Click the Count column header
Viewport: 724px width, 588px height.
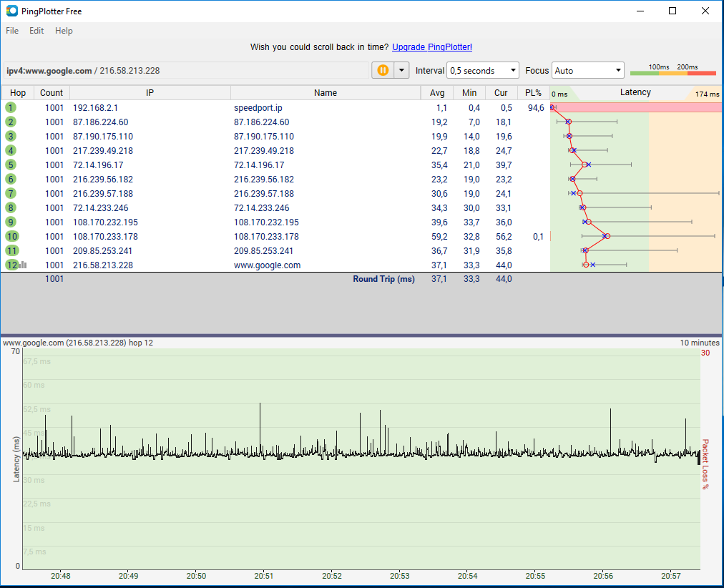point(52,93)
